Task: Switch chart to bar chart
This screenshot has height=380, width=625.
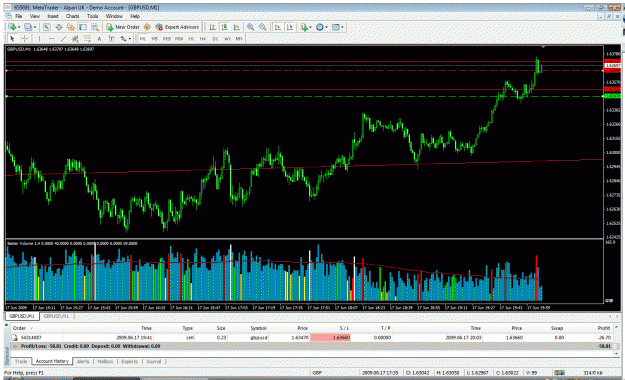Action: click(x=212, y=27)
